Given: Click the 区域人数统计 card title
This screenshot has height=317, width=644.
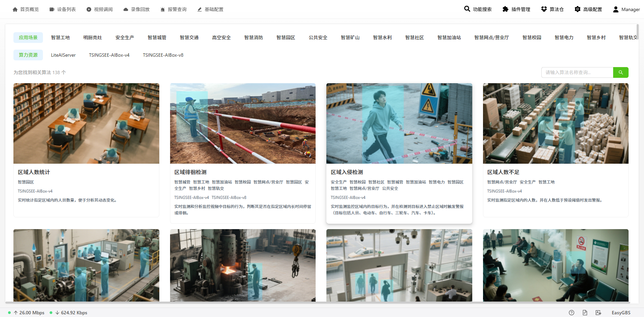Looking at the screenshot, I should coord(34,172).
